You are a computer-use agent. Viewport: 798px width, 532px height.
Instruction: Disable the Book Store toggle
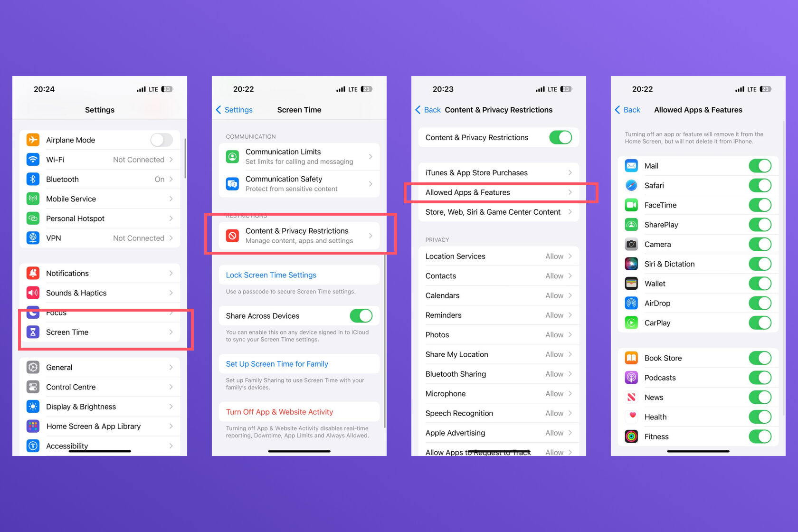pyautogui.click(x=760, y=358)
